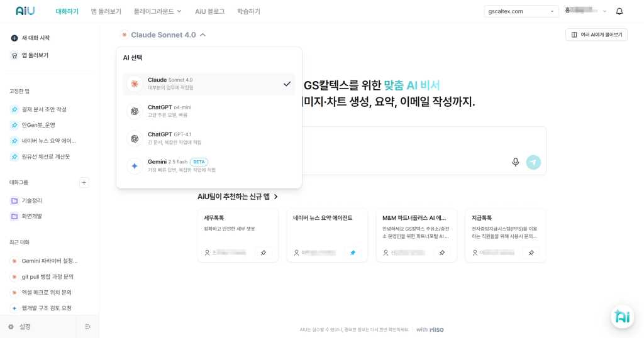Expand the 플레이그라운드 menu
The height and width of the screenshot is (338, 644).
(x=157, y=11)
